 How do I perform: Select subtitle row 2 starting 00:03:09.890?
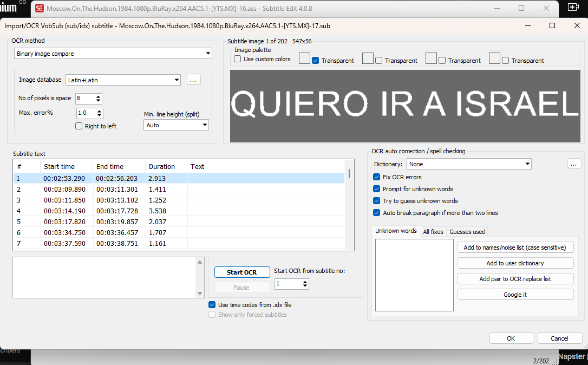pyautogui.click(x=179, y=189)
